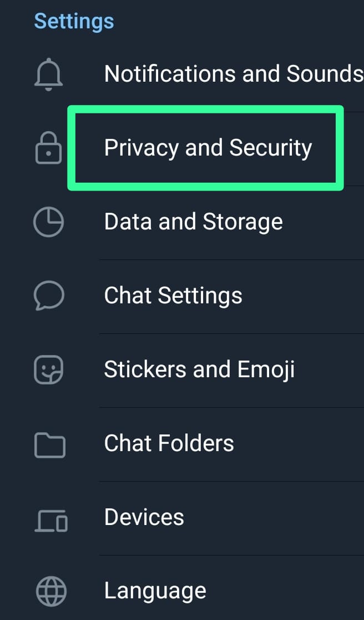The width and height of the screenshot is (364, 620).
Task: Choose the Devices text entry
Action: [144, 517]
